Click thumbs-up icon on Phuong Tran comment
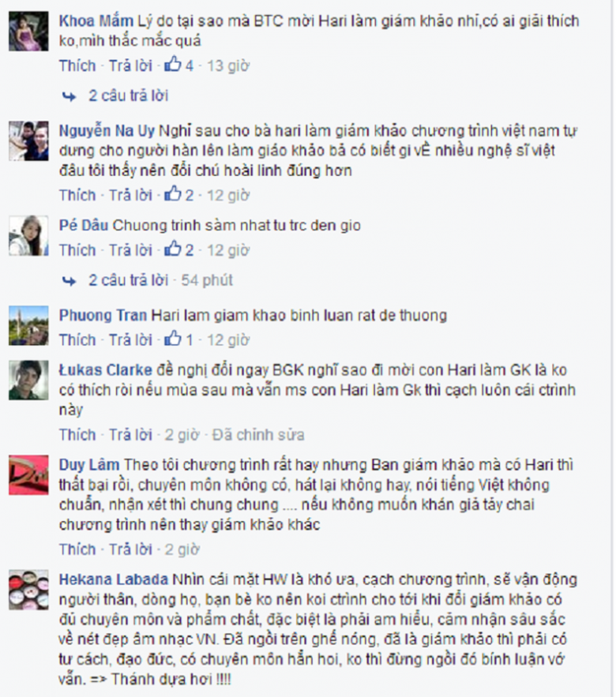The height and width of the screenshot is (697, 616). (173, 339)
